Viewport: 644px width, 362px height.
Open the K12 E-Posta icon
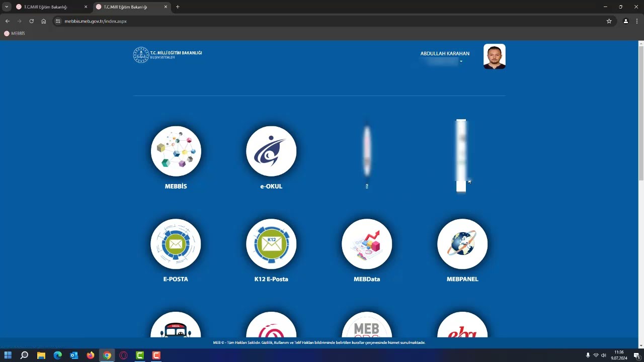(271, 244)
